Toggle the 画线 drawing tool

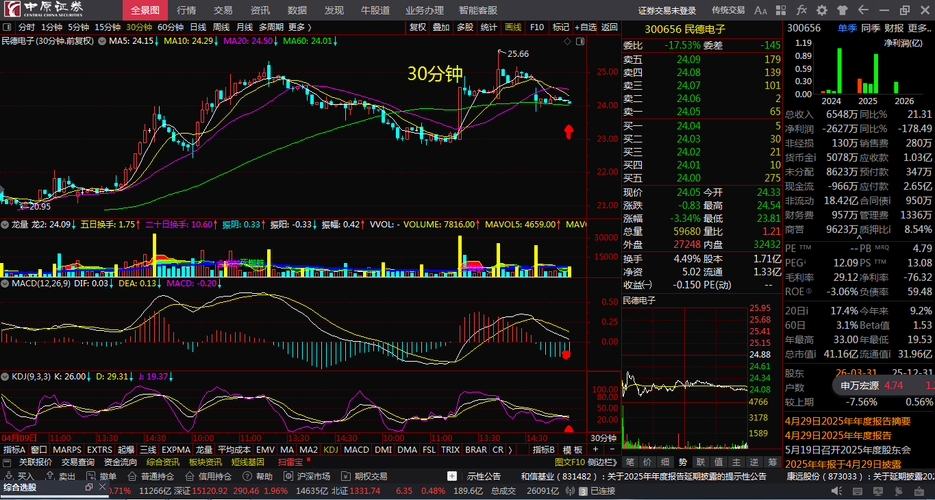(x=513, y=27)
